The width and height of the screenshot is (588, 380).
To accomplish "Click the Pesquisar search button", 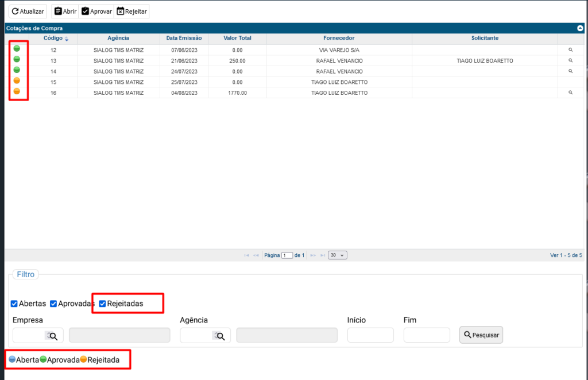I will tap(481, 335).
